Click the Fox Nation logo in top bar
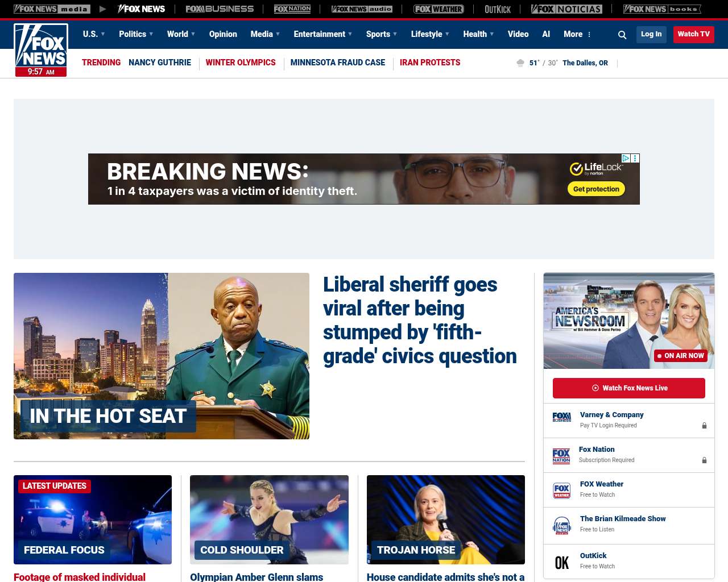 pyautogui.click(x=292, y=9)
